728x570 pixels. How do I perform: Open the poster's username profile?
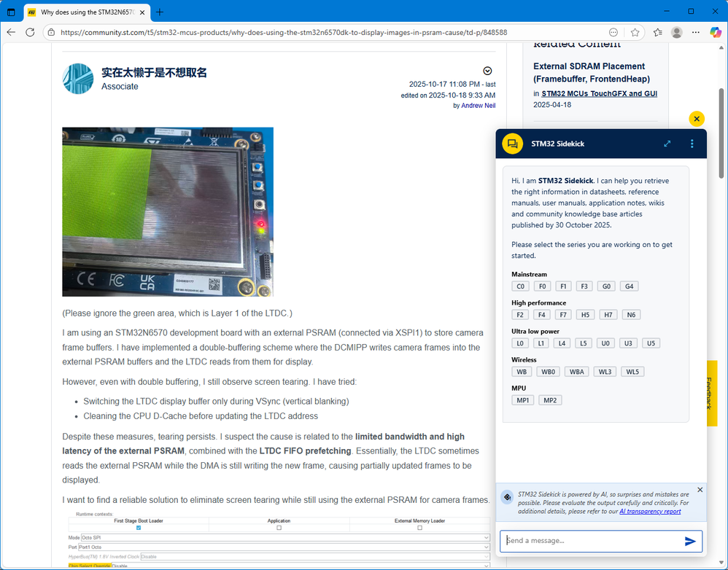[x=154, y=72]
